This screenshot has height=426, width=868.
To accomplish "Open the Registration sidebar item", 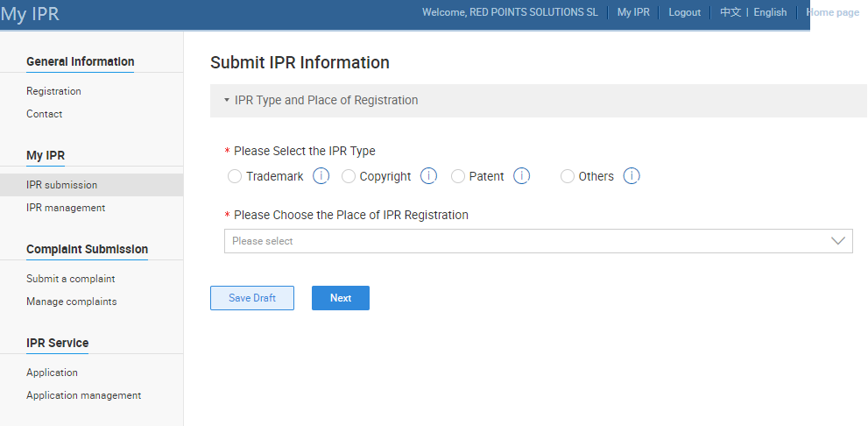I will click(x=53, y=91).
